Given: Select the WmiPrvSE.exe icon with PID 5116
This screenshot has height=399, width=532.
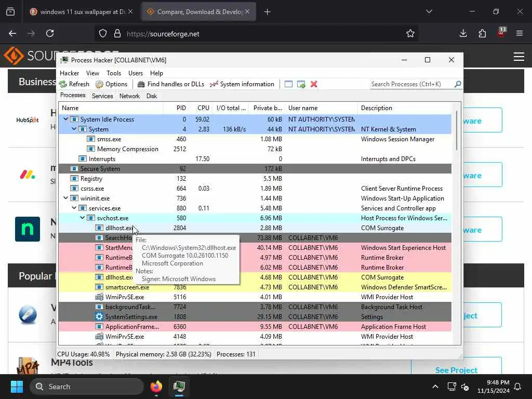Looking at the screenshot, I should coord(99,297).
